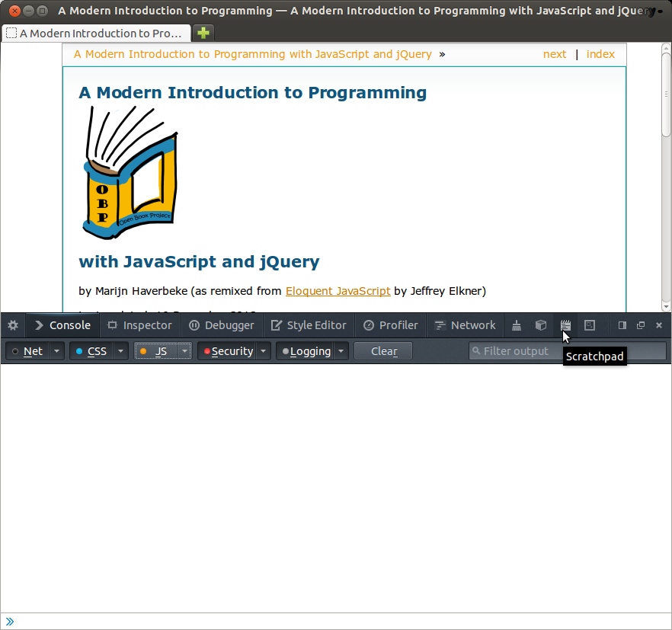
Task: Toggle Logging message filtering
Action: coord(305,351)
